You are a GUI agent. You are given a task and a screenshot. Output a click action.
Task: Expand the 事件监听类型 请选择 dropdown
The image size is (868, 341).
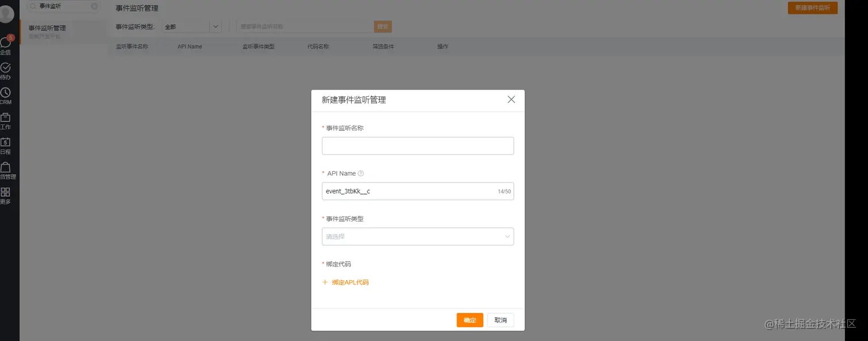coord(418,237)
